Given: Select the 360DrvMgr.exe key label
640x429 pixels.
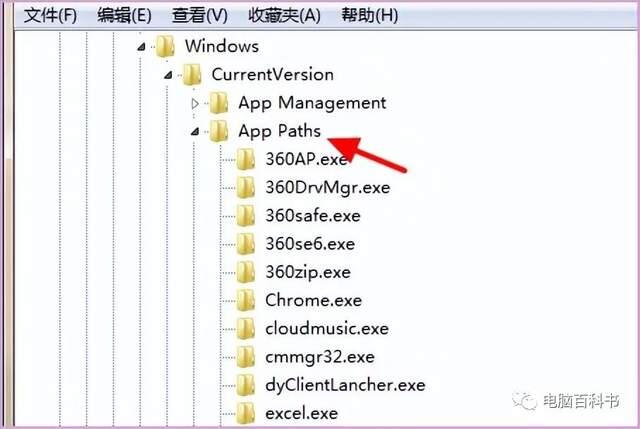Looking at the screenshot, I should coord(328,188).
